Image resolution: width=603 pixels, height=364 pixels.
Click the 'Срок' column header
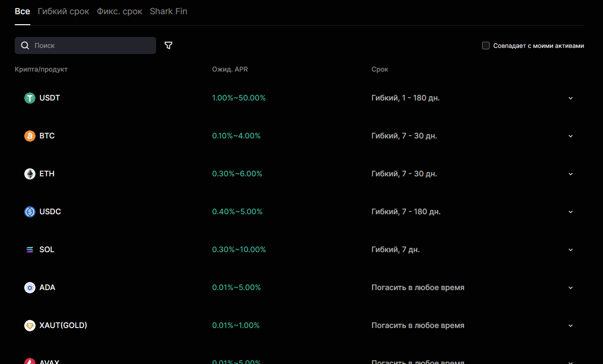pos(380,69)
